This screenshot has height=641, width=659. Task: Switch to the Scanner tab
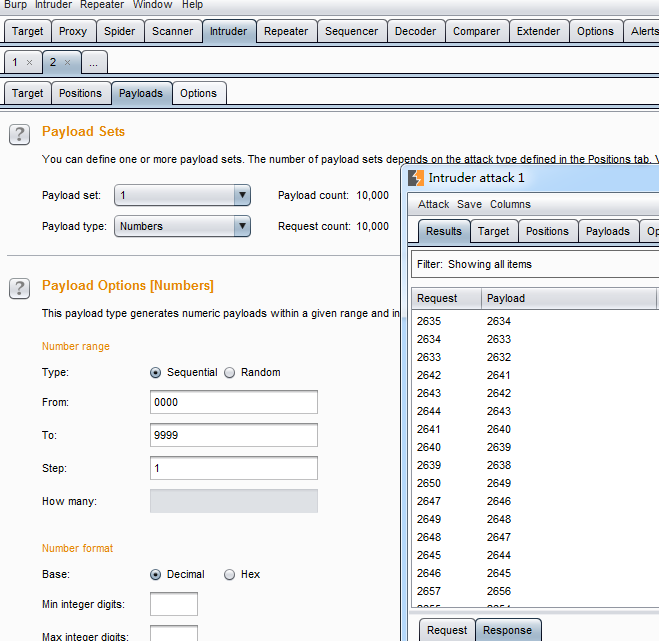(x=173, y=32)
